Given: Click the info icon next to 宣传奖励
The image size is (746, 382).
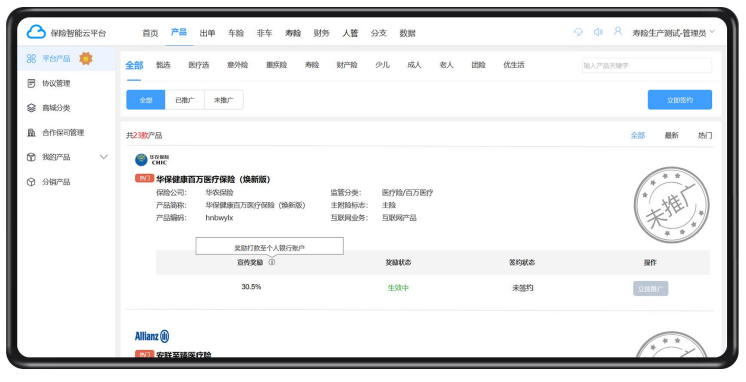Looking at the screenshot, I should click(272, 262).
